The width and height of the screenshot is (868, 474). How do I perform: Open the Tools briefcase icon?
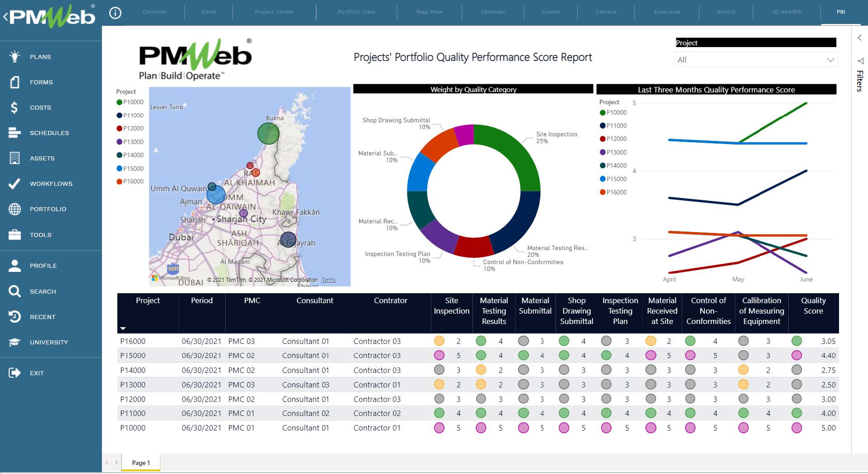tap(14, 235)
